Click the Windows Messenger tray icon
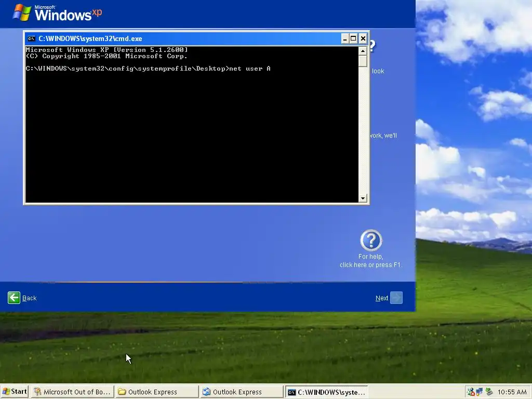Viewport: 532px width, 399px height. [x=471, y=392]
